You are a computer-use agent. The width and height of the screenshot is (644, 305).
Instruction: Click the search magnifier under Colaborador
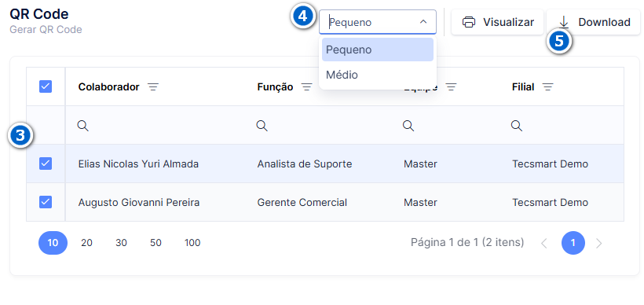point(83,126)
